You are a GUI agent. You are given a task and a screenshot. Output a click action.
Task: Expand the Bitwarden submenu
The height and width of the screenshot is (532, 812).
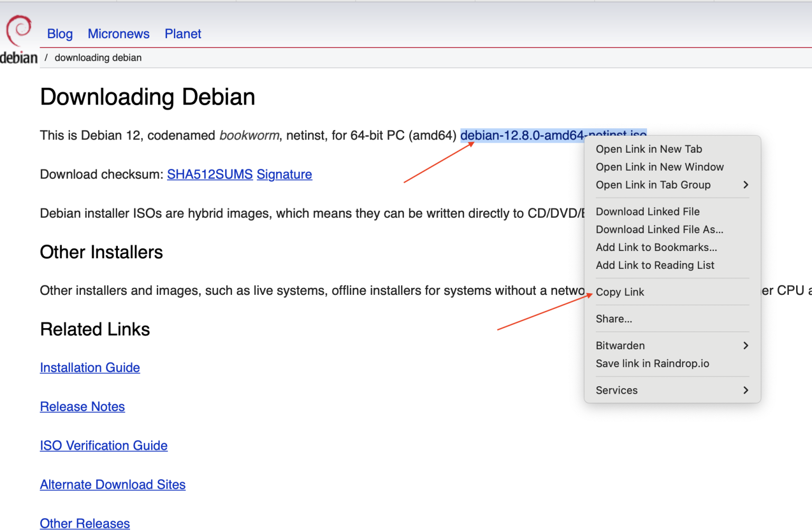pos(620,346)
